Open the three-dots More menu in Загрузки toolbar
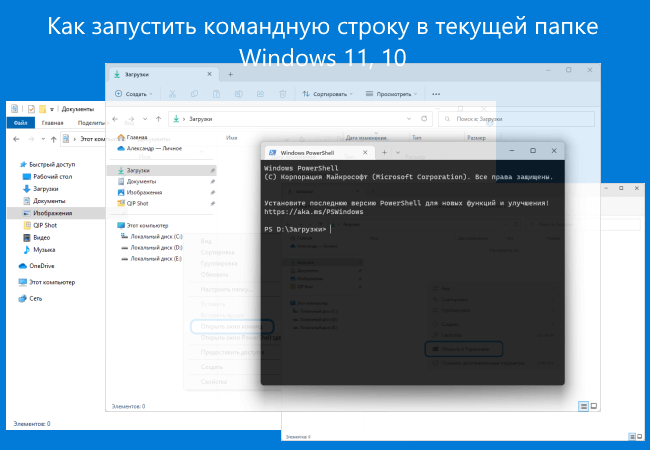Viewport: 650px width, 450px height. pos(436,94)
